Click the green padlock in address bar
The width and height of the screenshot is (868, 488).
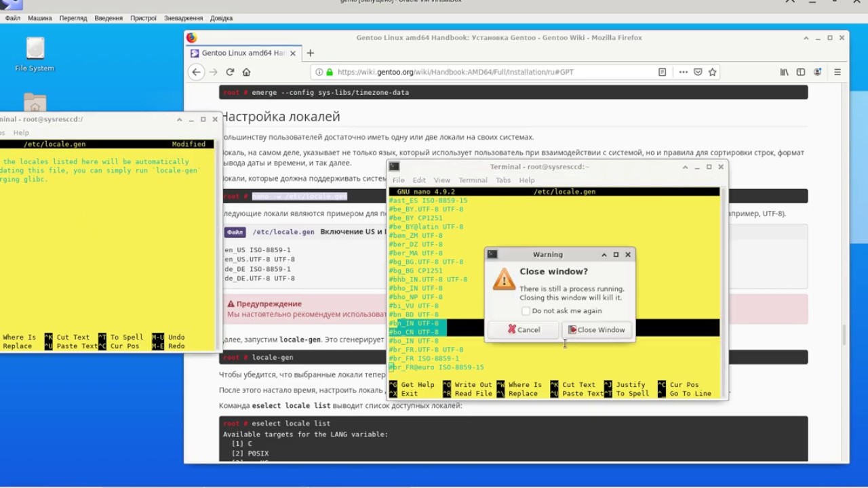[x=330, y=72]
